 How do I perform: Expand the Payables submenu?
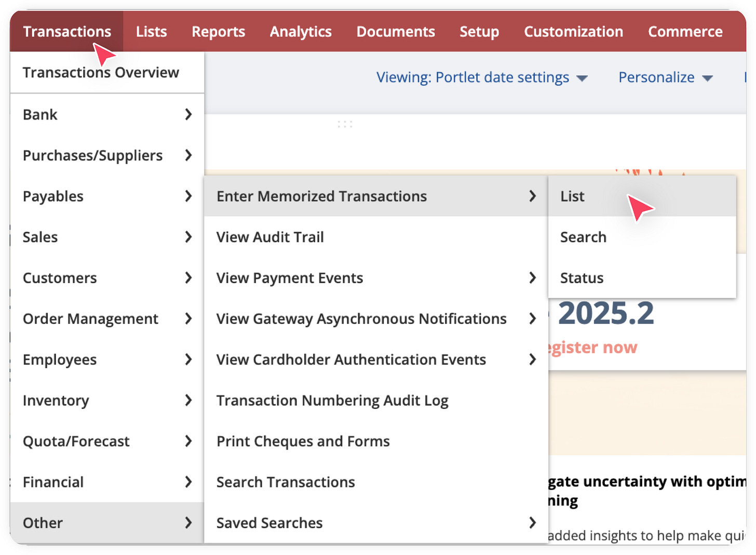coord(107,196)
